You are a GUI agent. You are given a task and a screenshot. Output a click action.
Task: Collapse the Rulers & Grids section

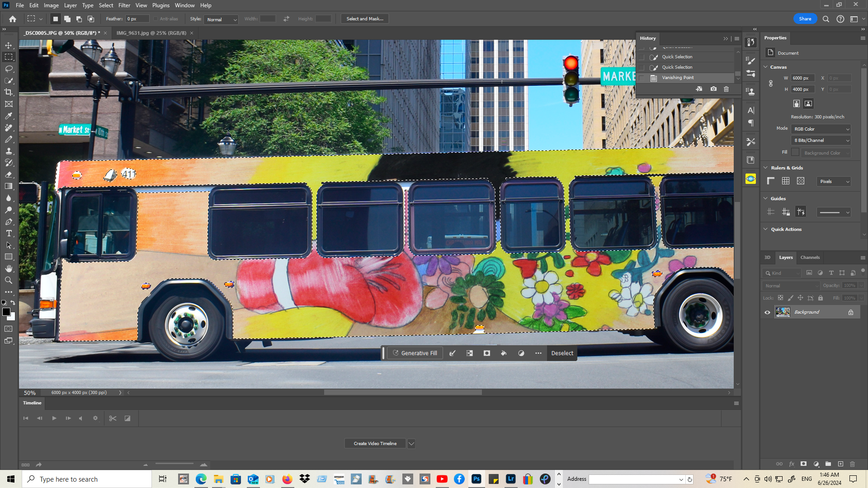point(766,168)
